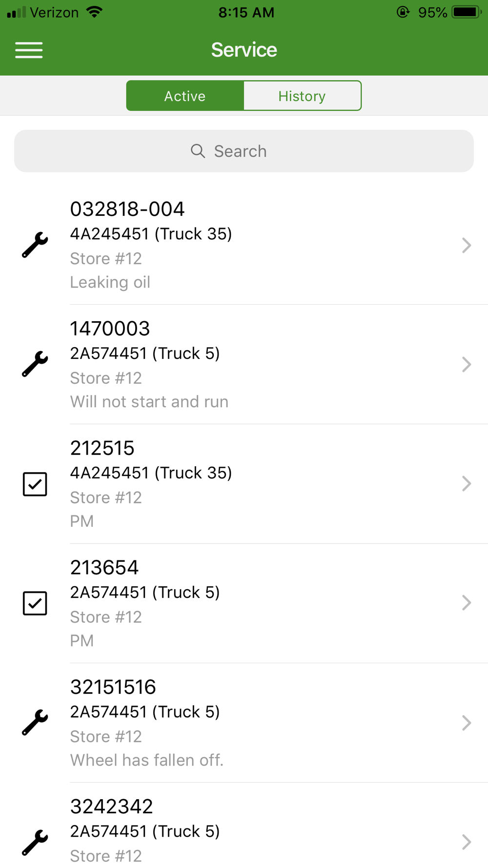Expand order 32151516 details chevron
The height and width of the screenshot is (868, 488).
coord(467,723)
